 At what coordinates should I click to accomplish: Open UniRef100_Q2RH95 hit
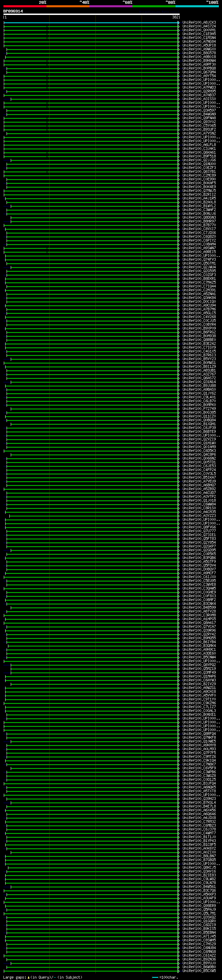point(199,91)
